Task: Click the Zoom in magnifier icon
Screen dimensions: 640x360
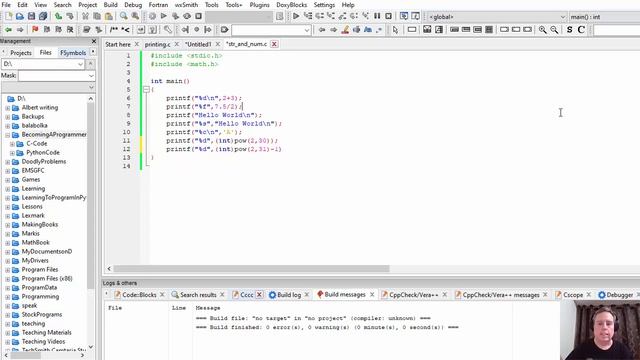Action: (542, 30)
